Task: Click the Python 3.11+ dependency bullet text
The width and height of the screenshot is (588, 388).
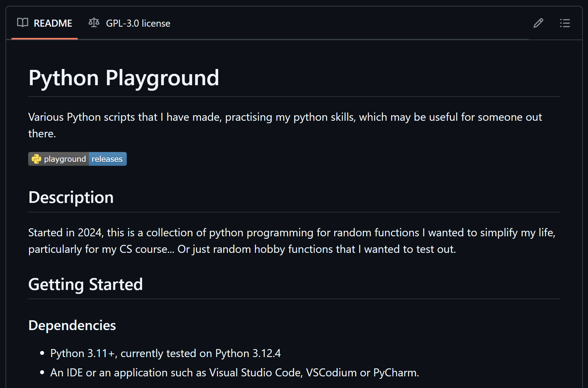Action: point(166,353)
